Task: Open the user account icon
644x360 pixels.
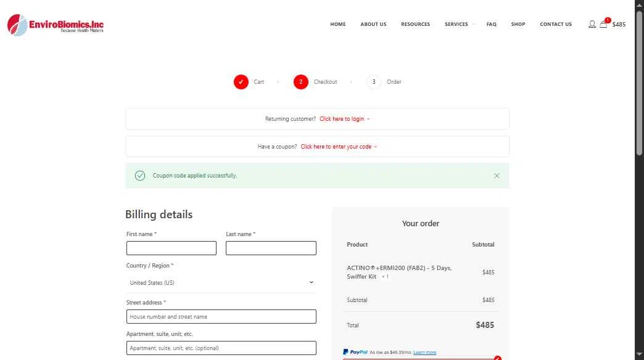Action: (x=592, y=24)
